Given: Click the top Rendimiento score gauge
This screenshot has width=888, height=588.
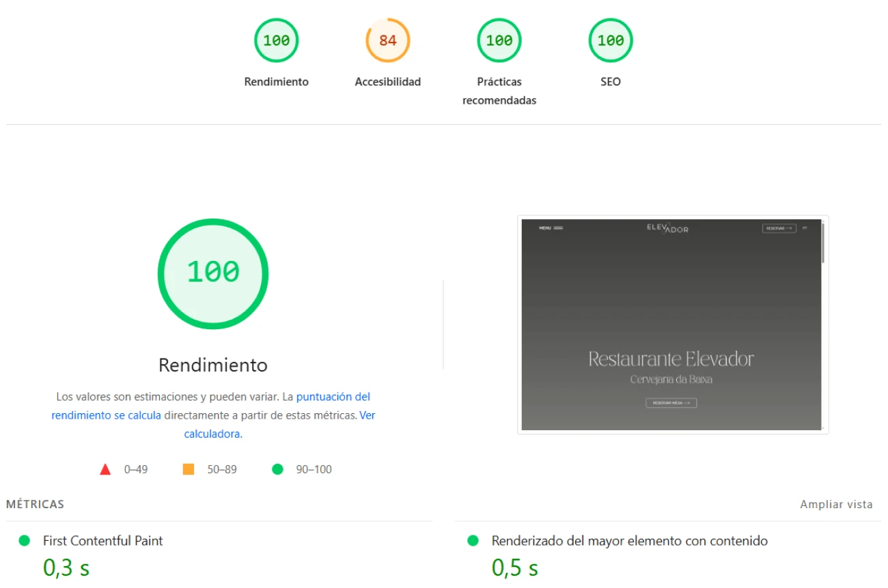Looking at the screenshot, I should pyautogui.click(x=276, y=41).
